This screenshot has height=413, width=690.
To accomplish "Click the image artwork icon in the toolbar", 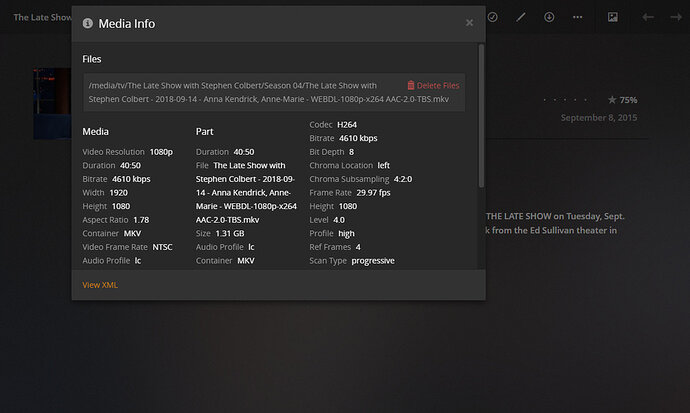I will click(x=613, y=17).
